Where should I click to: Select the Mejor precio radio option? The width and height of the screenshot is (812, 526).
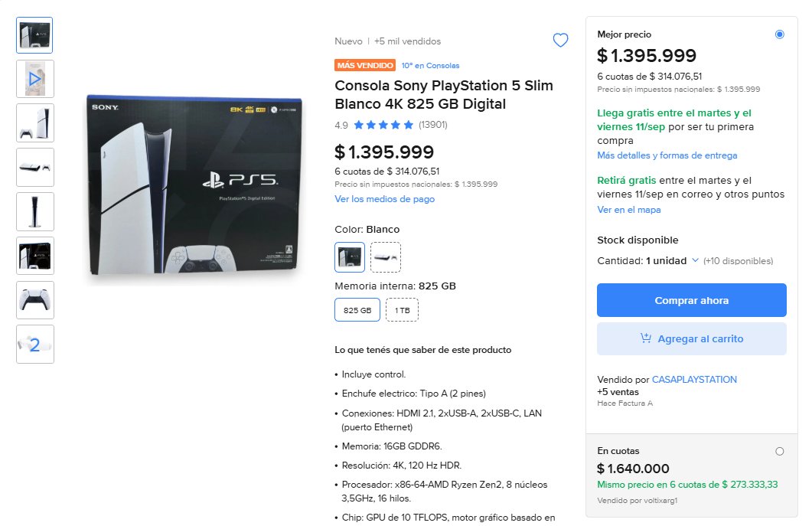coord(779,34)
